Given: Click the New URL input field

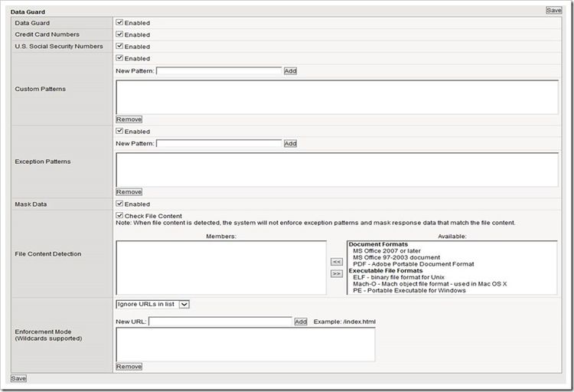Looking at the screenshot, I should coord(220,322).
